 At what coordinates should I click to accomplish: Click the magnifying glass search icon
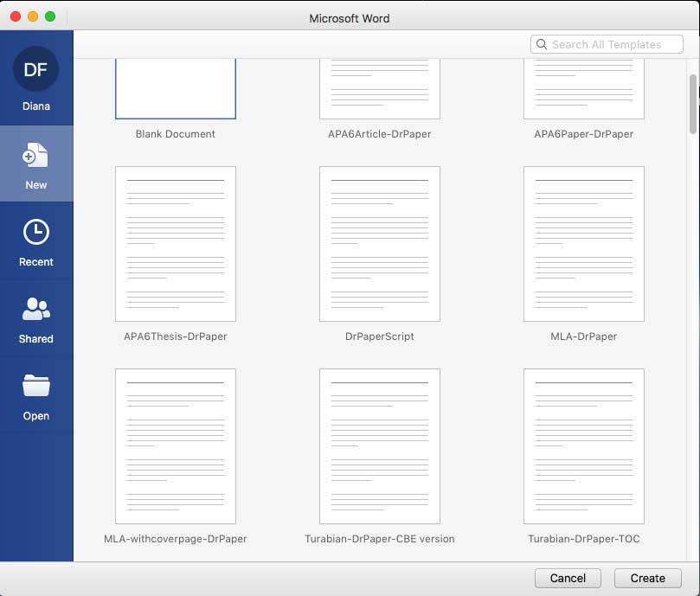(542, 44)
